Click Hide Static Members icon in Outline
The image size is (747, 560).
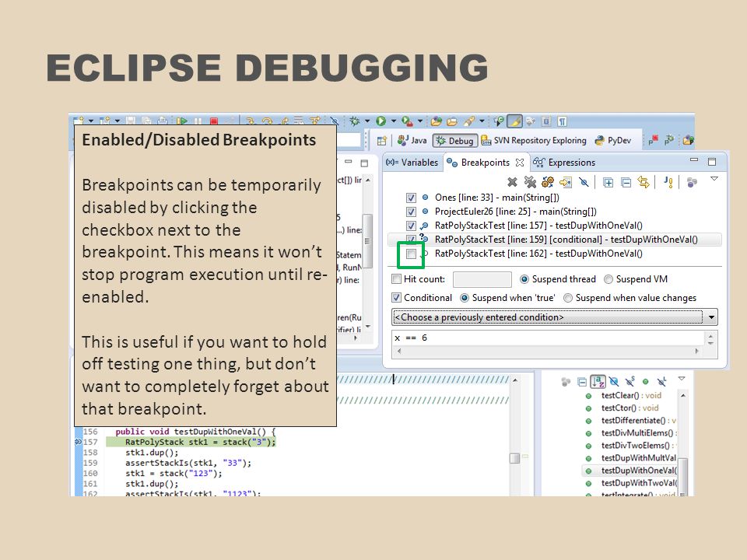(630, 381)
